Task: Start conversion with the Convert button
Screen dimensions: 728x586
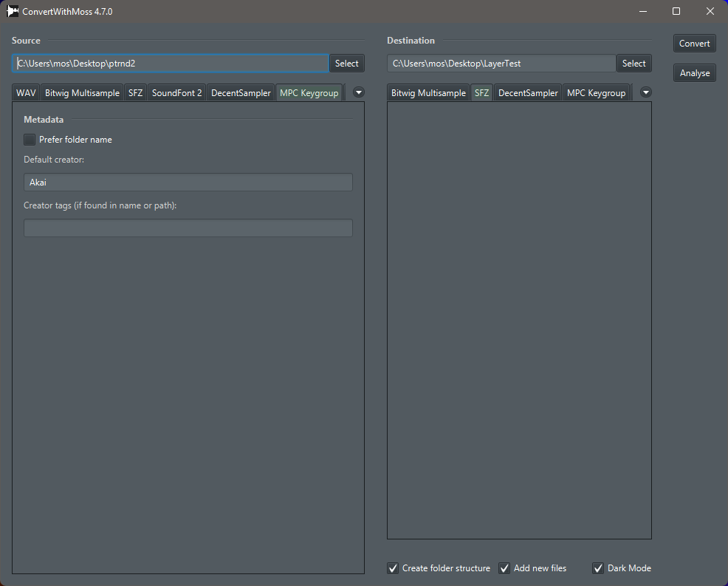Action: click(695, 43)
